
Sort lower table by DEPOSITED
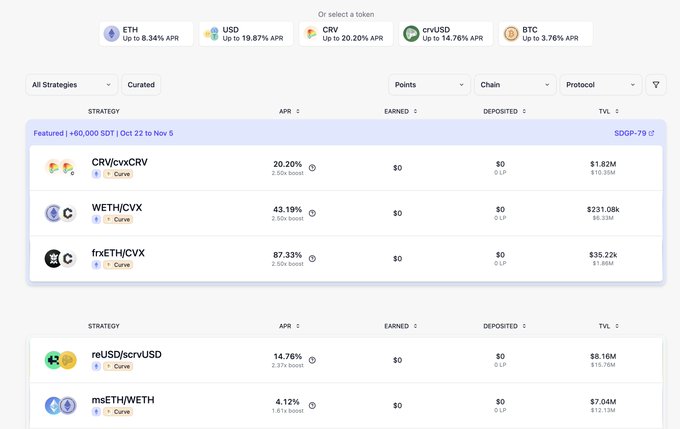pyautogui.click(x=505, y=326)
